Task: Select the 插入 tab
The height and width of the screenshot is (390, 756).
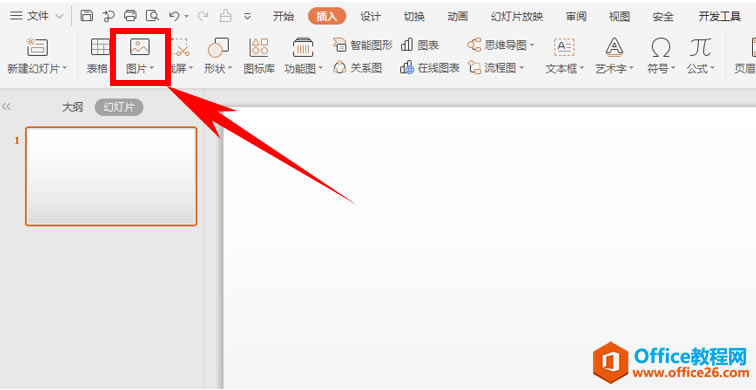Action: (327, 16)
